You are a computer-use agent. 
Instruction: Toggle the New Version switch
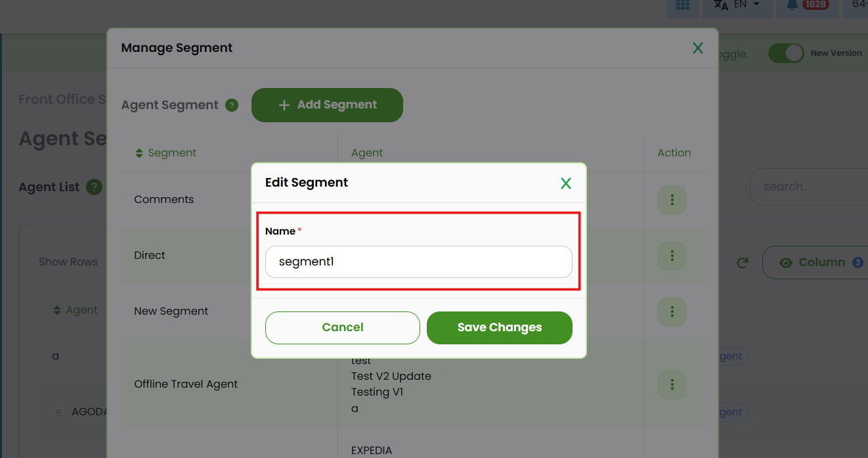[786, 53]
